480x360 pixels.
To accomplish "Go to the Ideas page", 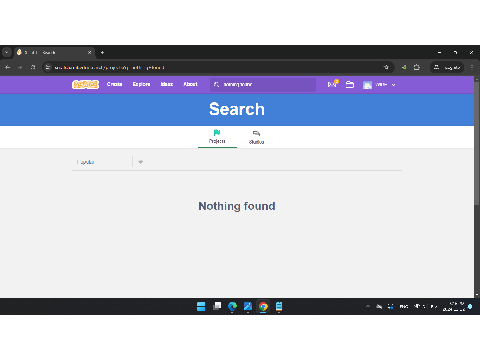I will (167, 84).
